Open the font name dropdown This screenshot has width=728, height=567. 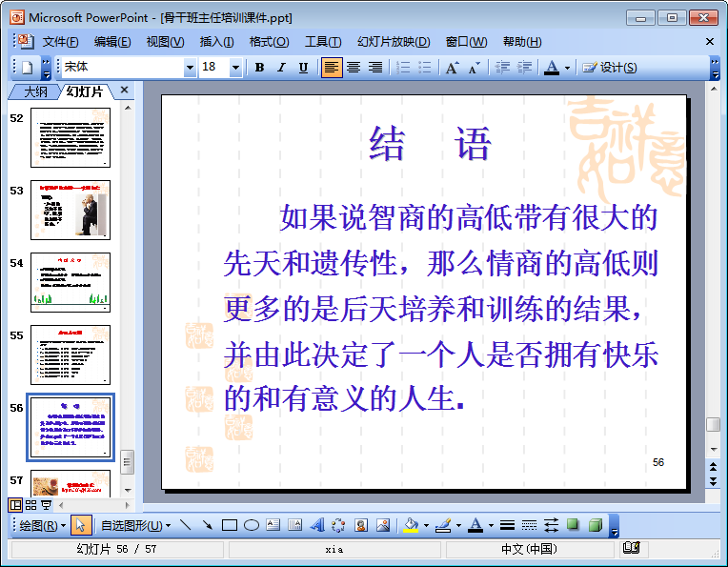point(190,68)
